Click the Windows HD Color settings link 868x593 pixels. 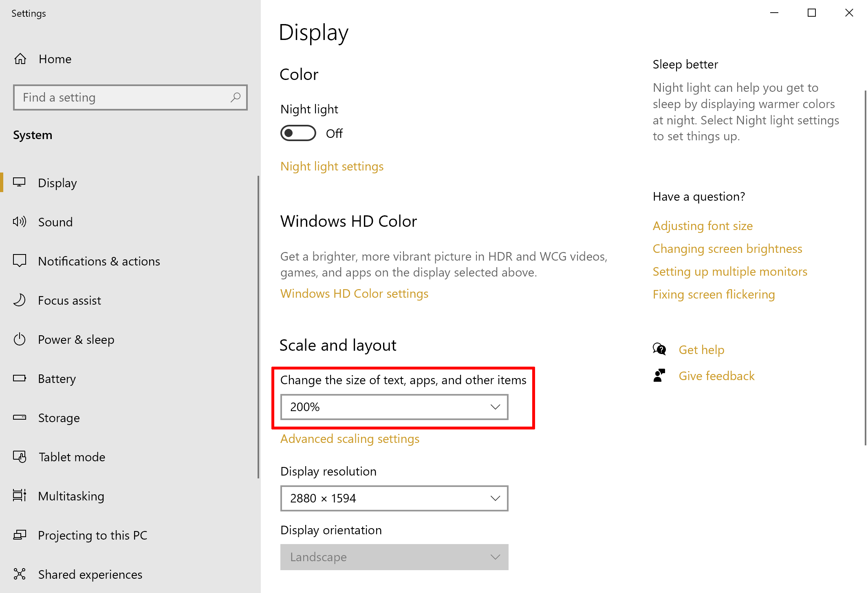[x=354, y=294]
